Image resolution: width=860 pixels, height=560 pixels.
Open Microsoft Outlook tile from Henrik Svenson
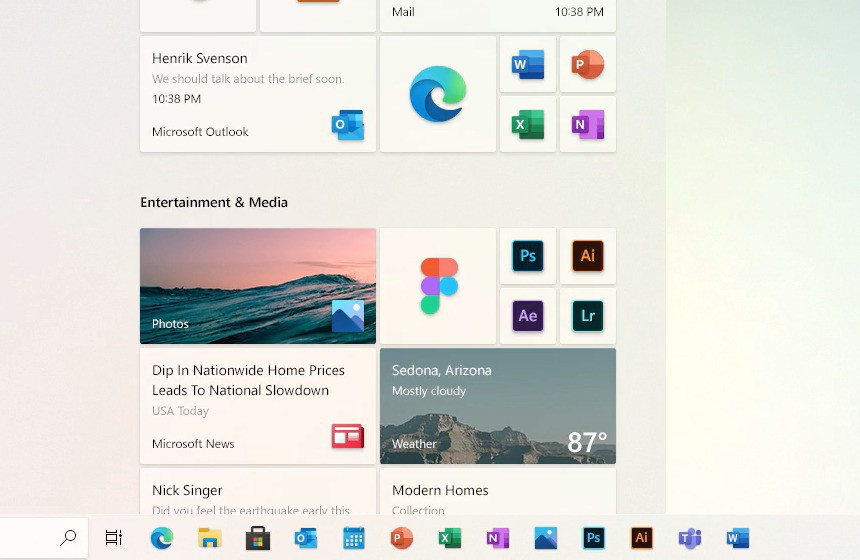pyautogui.click(x=258, y=94)
